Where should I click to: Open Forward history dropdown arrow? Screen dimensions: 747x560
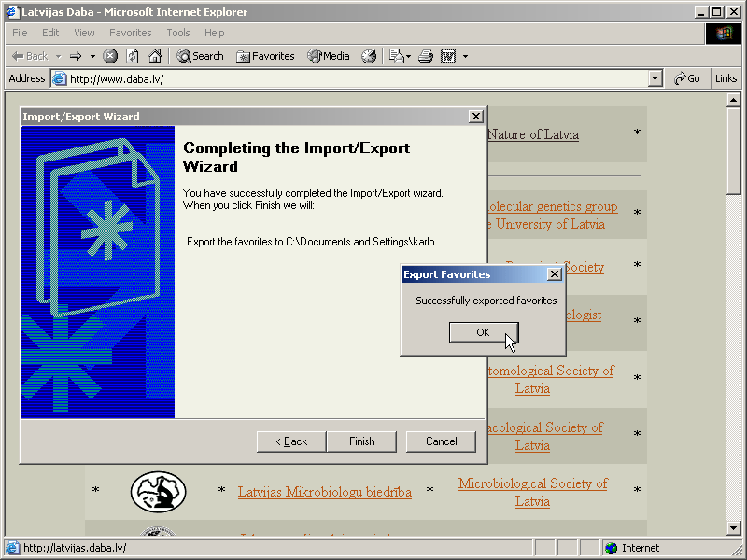tap(92, 56)
